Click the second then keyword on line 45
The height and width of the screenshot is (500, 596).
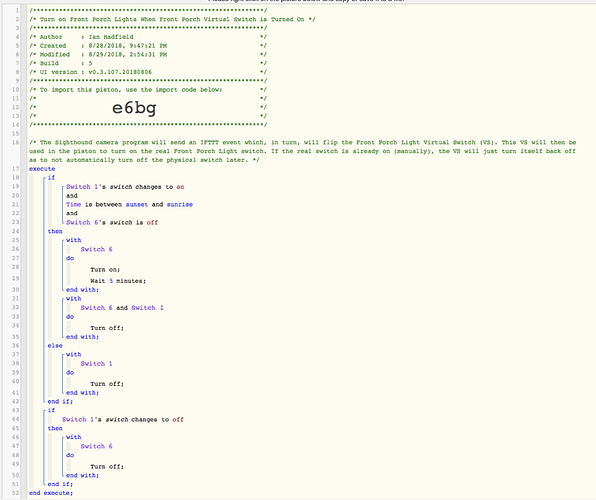(55, 428)
